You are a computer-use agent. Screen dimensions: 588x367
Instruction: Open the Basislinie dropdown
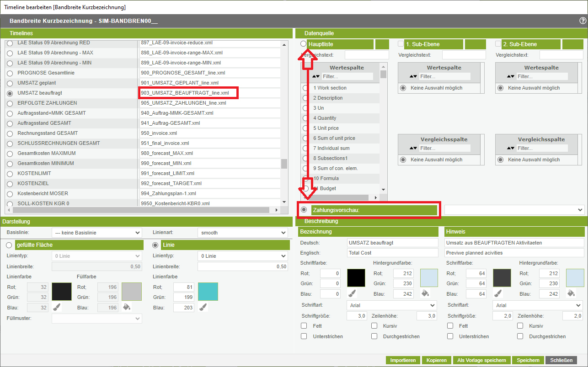96,233
